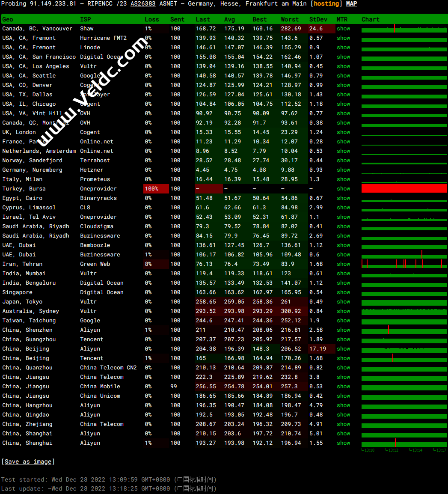Click the 'China, Zhejiang' geo cell
448x494 pixels.
tap(27, 424)
